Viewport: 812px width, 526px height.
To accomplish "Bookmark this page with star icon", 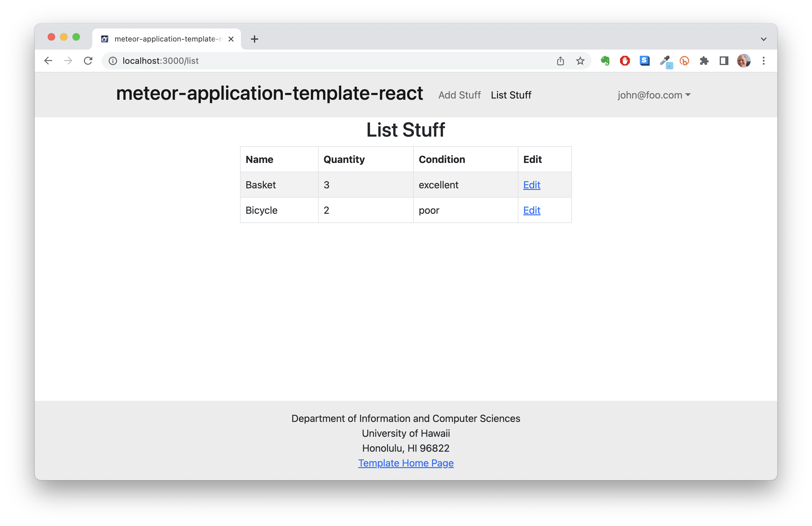I will point(580,61).
